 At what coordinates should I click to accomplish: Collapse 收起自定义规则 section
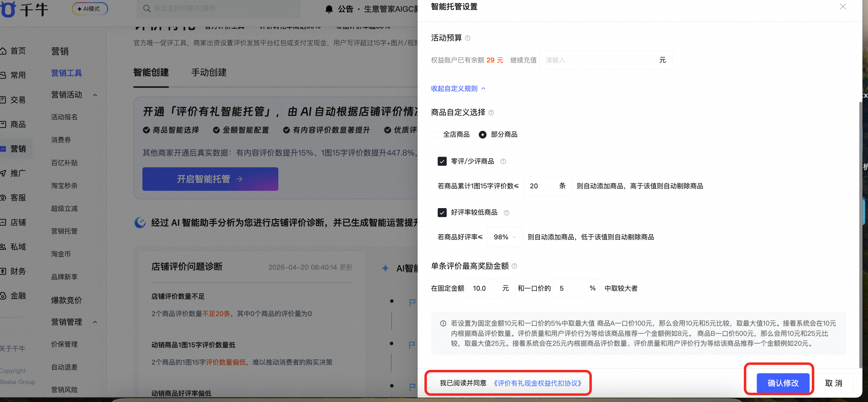coord(458,89)
